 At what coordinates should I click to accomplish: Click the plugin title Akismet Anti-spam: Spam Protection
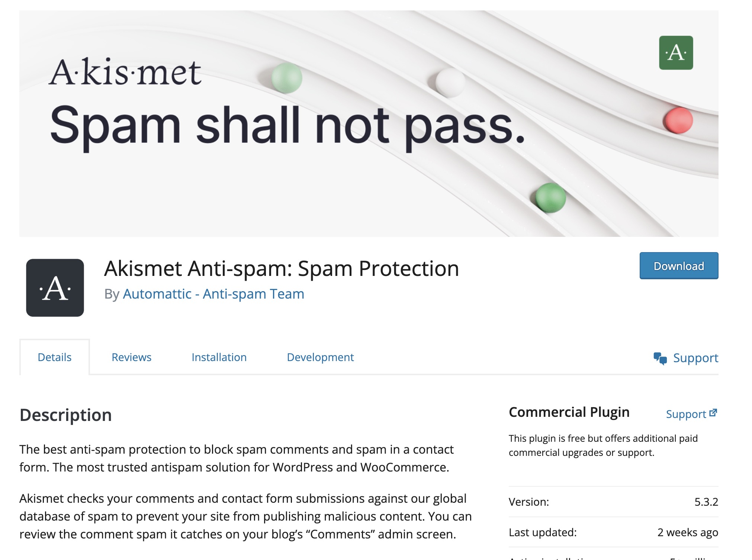click(282, 268)
